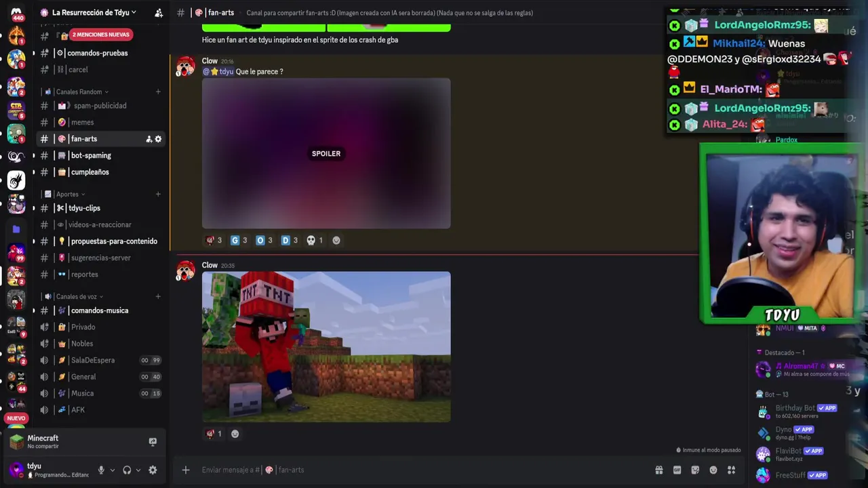Open the purple server folder icon
868x488 pixels.
tap(16, 229)
